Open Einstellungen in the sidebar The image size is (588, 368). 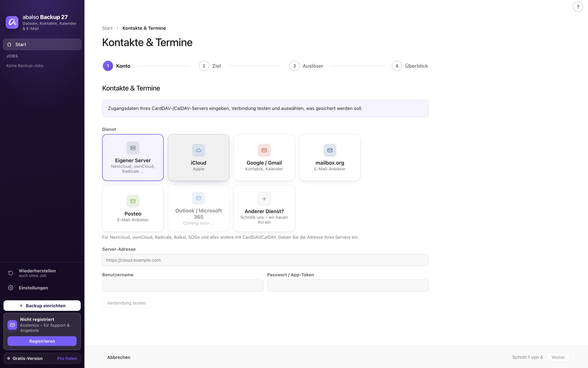pyautogui.click(x=42, y=288)
